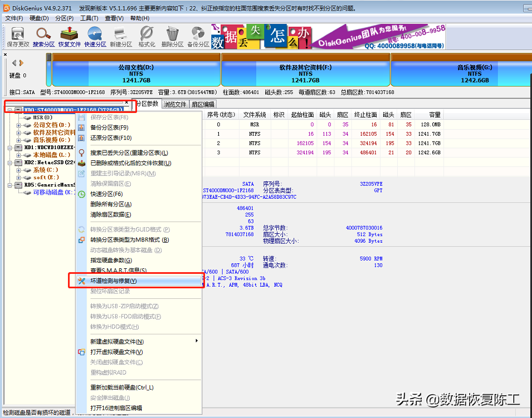Click the 备份分区表 icon in the context menu

pos(81,127)
